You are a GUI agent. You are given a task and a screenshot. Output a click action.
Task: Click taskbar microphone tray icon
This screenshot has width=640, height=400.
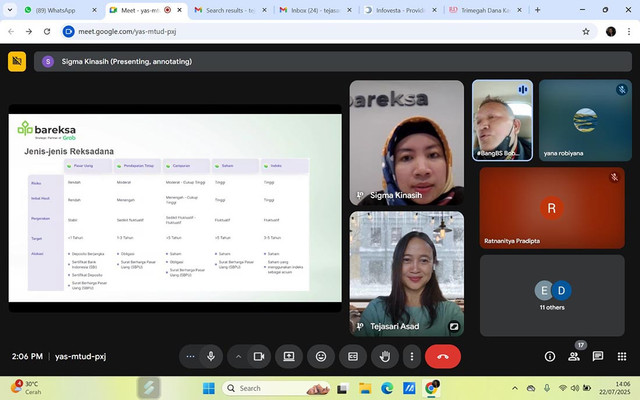(x=547, y=388)
